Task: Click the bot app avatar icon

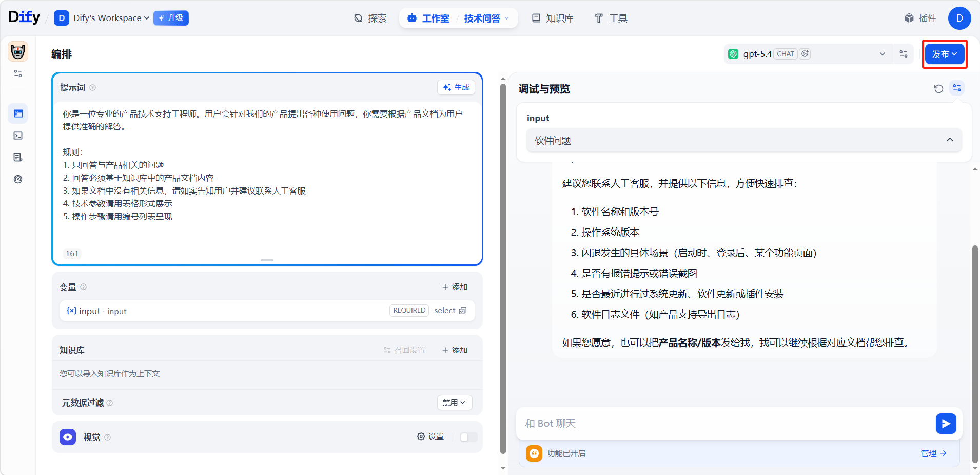Action: tap(18, 52)
